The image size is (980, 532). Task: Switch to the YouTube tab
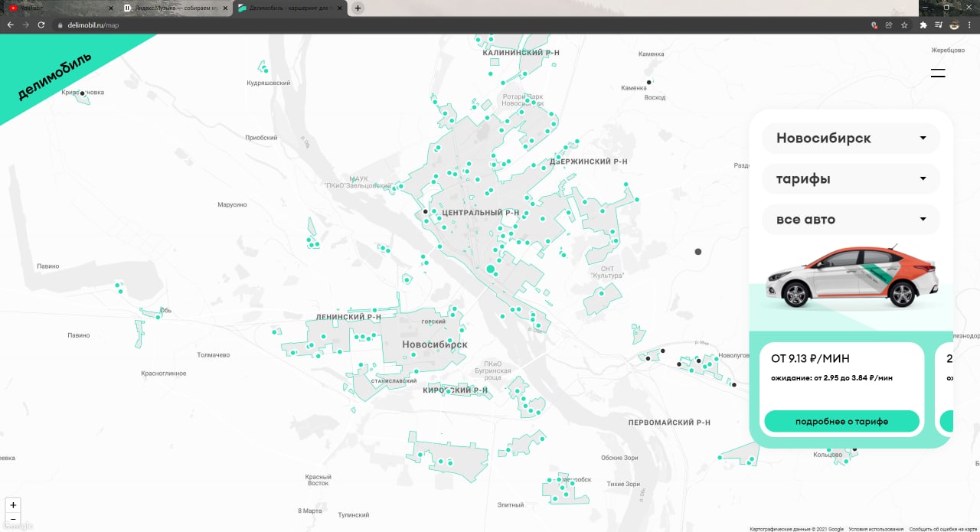point(59,8)
